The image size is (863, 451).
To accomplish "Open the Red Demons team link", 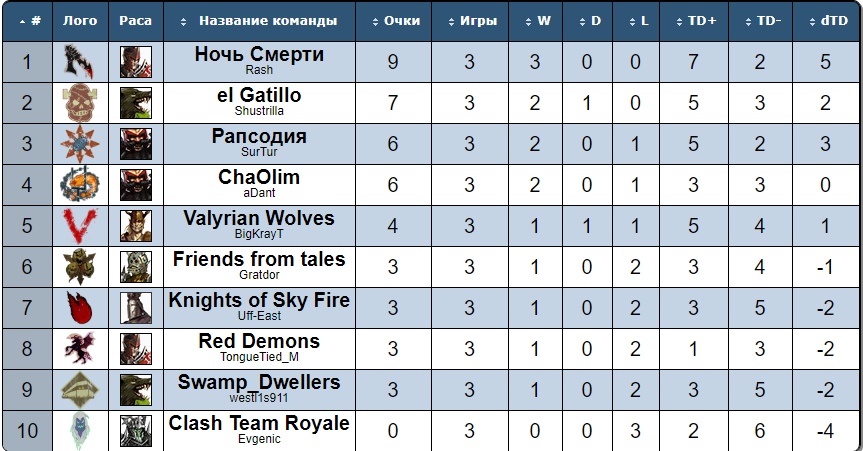I will pos(259,341).
